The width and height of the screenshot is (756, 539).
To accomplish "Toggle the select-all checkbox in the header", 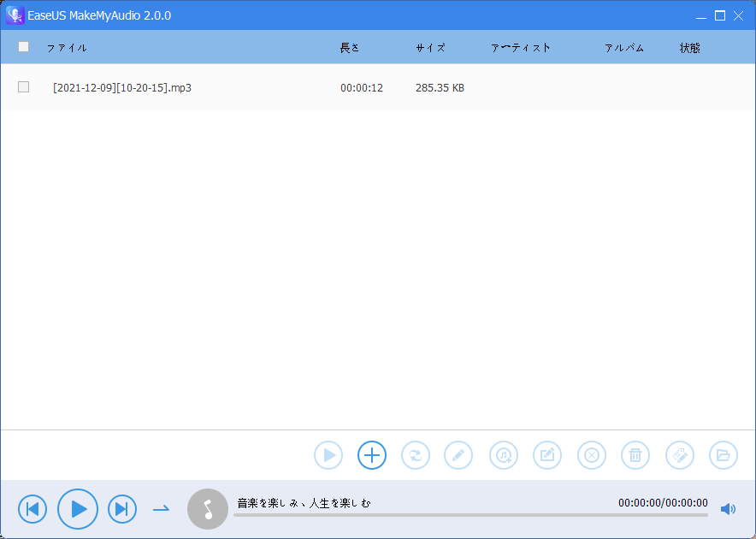I will (23, 46).
